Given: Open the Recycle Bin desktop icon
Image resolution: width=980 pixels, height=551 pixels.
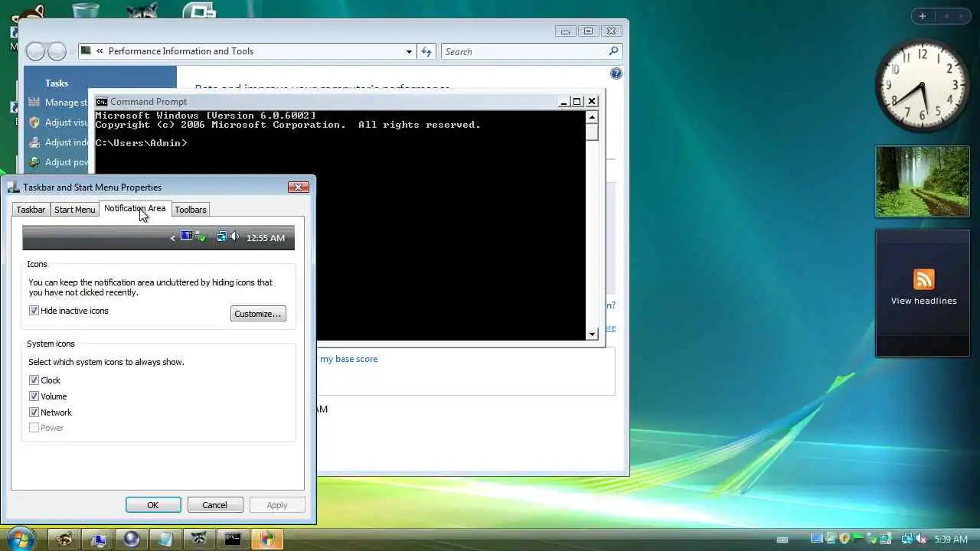Looking at the screenshot, I should [x=85, y=10].
